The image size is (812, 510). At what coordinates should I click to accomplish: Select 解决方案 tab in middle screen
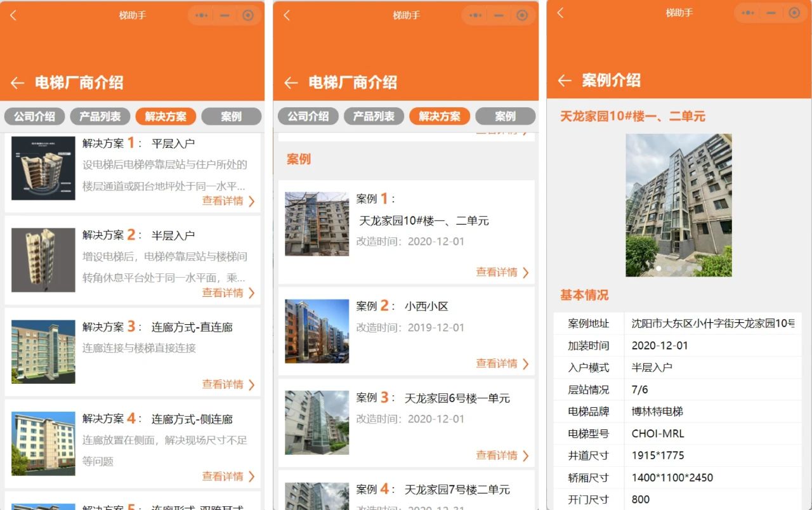coord(440,116)
